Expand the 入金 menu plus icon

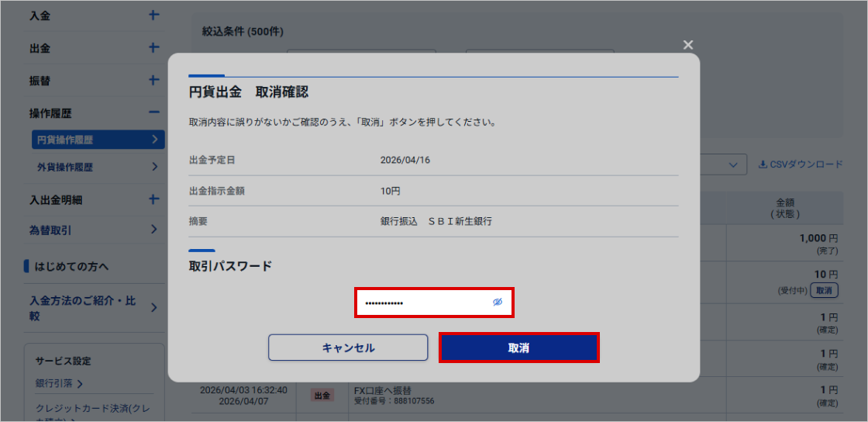click(153, 16)
